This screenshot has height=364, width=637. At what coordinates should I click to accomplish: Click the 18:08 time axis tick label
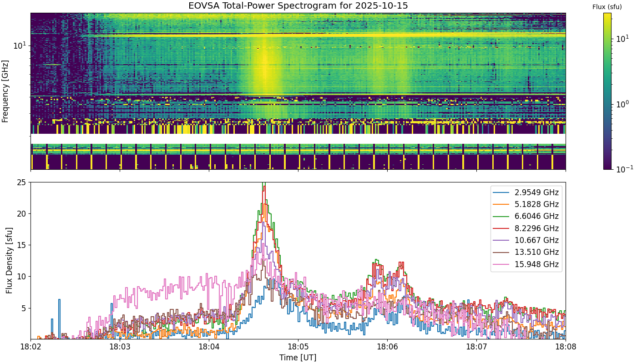[x=566, y=346]
